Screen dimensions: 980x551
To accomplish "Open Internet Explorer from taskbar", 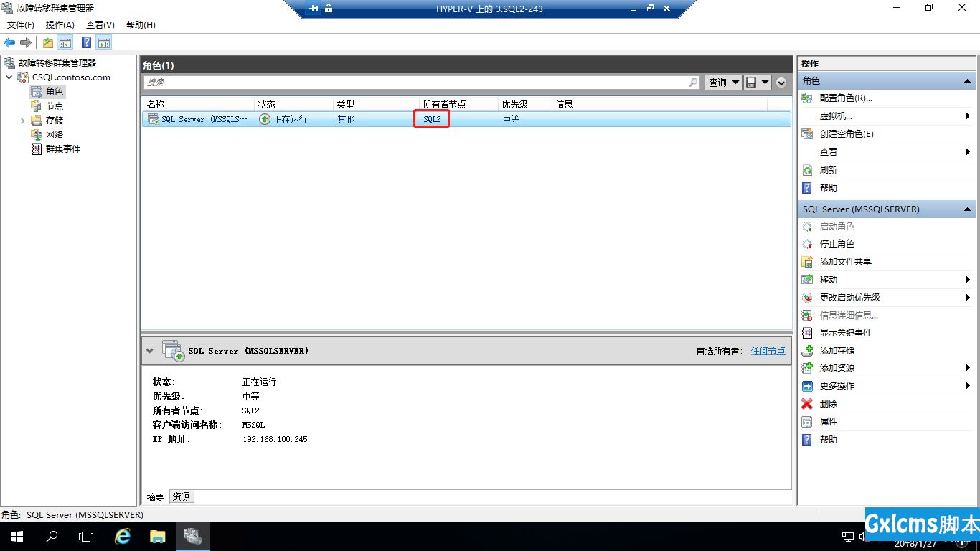I will 123,537.
